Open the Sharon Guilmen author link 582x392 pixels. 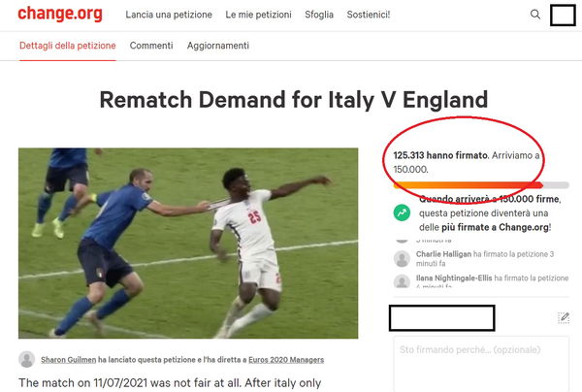pos(68,359)
